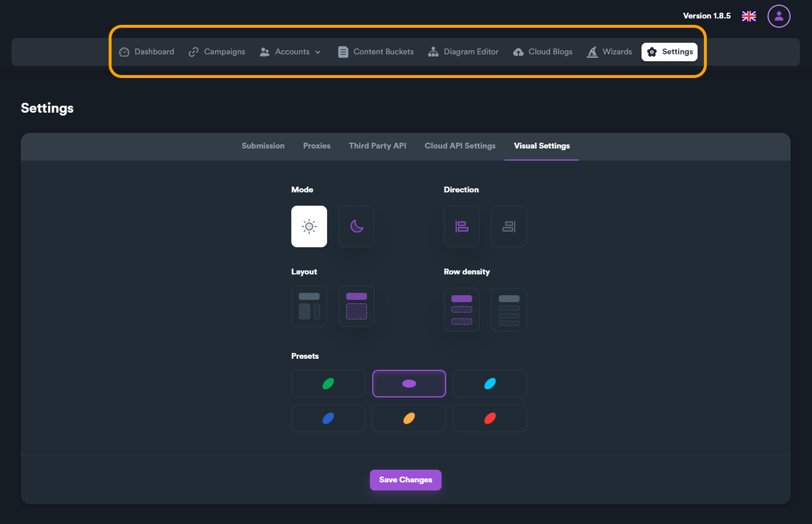
Task: Switch to dark mode moon icon
Action: point(357,226)
